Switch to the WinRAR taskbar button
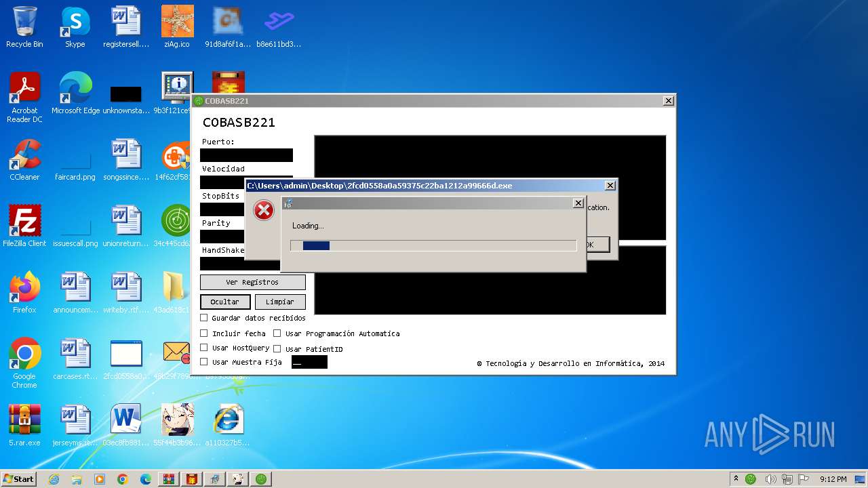868x488 pixels. [x=169, y=479]
